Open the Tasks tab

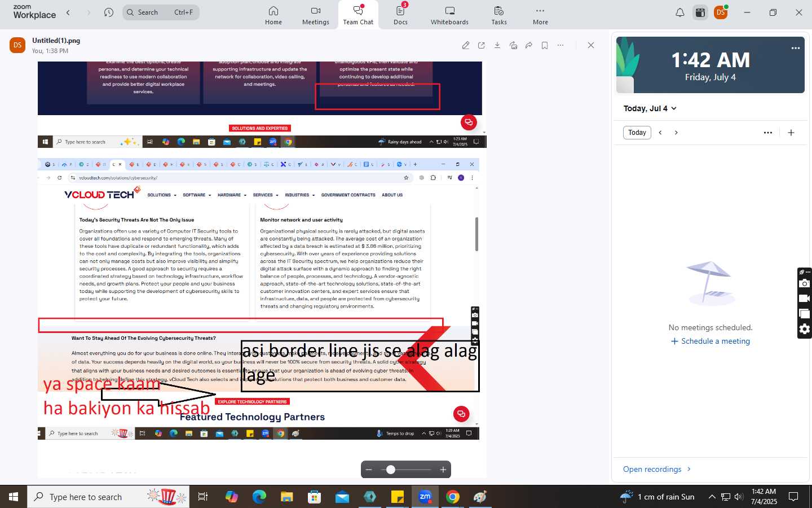coord(499,15)
